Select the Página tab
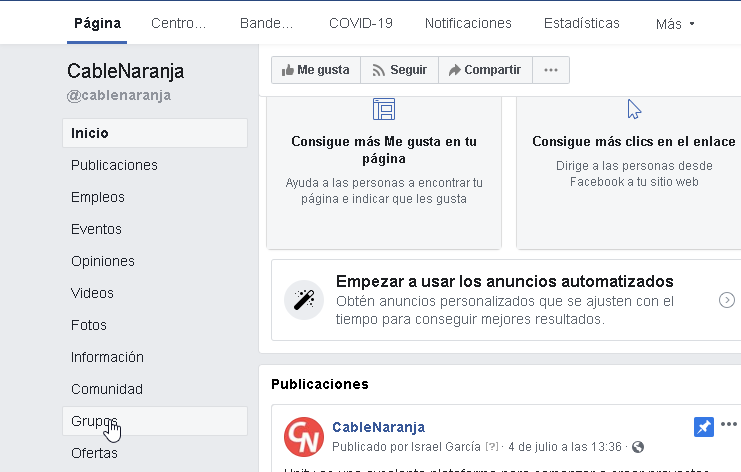This screenshot has width=741, height=472. click(97, 23)
